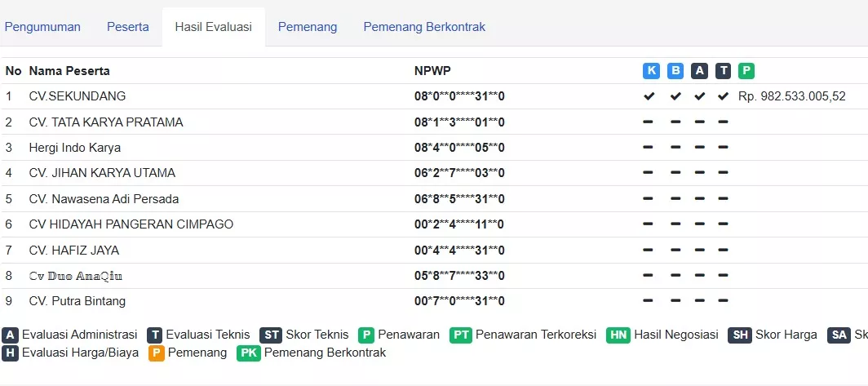Select the Hasil Evaluasi tab
Screen dimensions: 868x386
tap(214, 27)
